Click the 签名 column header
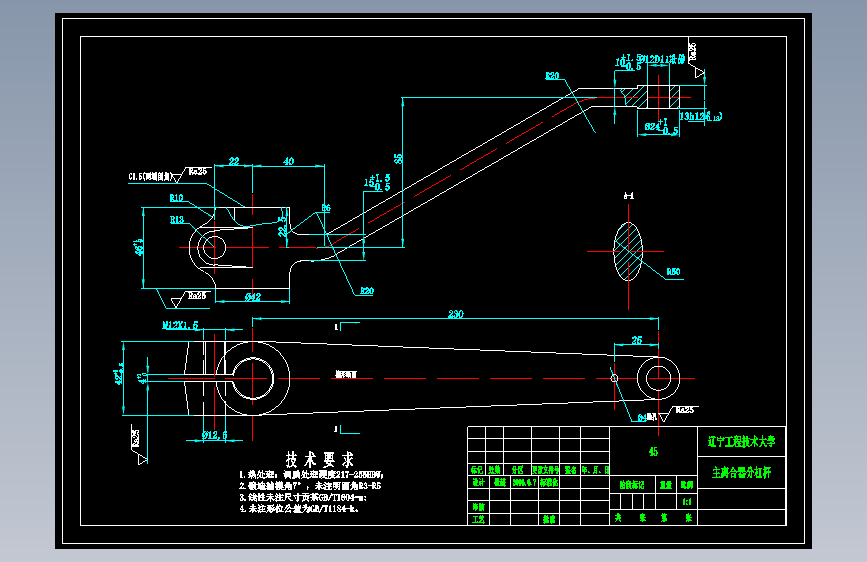Screen dimensions: 867x562 click(570, 470)
